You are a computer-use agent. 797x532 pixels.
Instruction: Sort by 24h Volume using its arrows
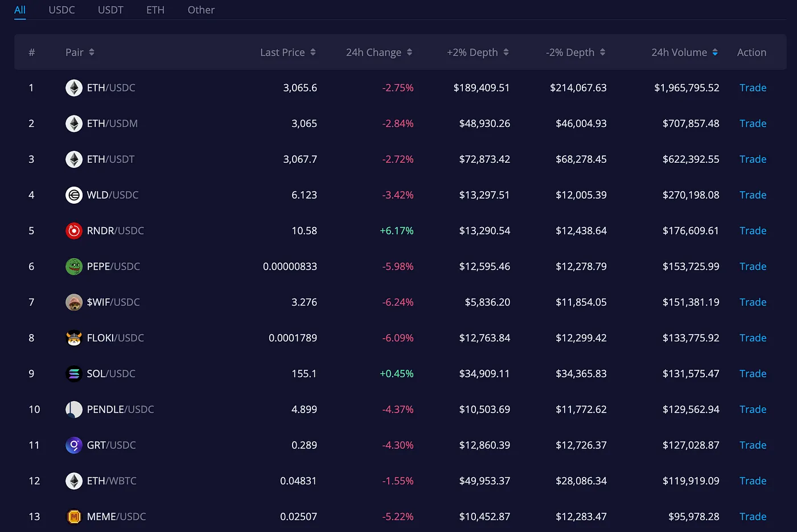(715, 52)
